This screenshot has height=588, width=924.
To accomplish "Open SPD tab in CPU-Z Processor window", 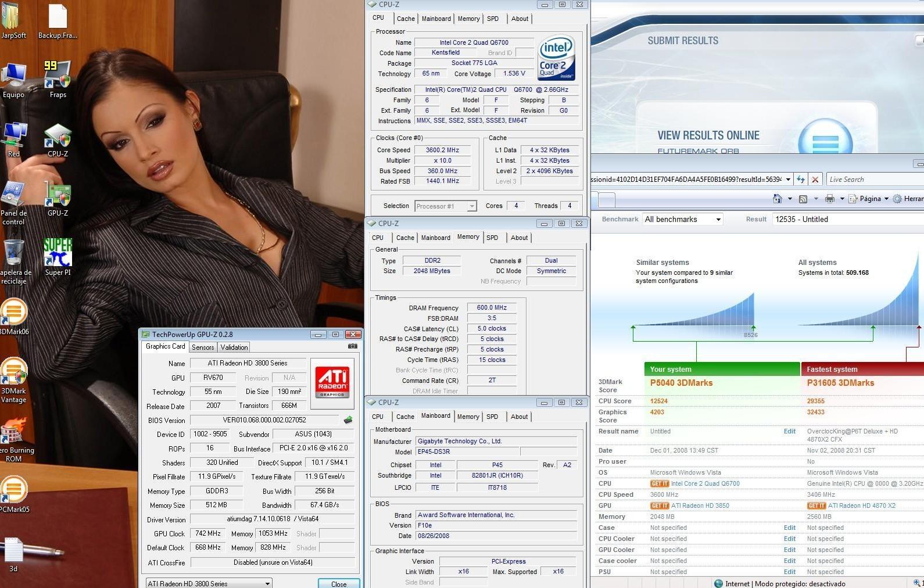I will point(493,19).
